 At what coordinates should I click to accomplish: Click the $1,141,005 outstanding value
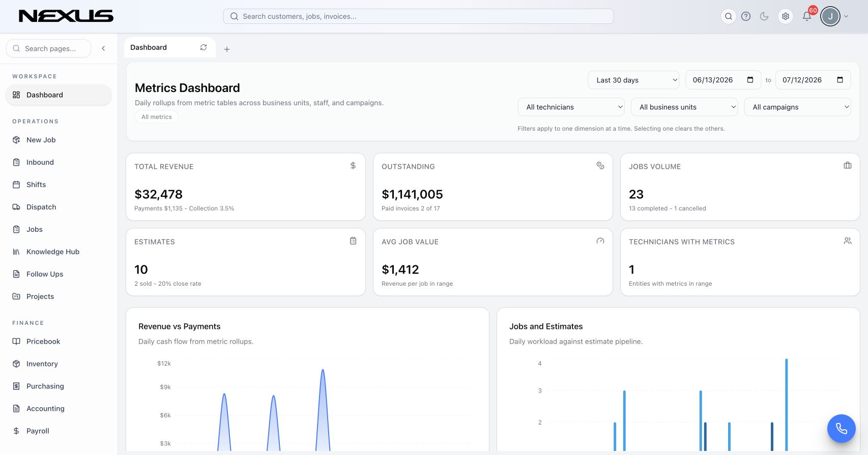tap(412, 194)
